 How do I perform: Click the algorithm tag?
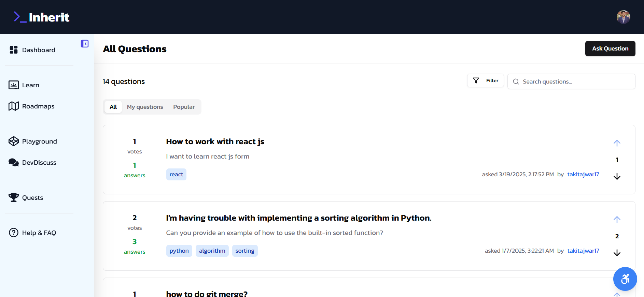pos(212,251)
